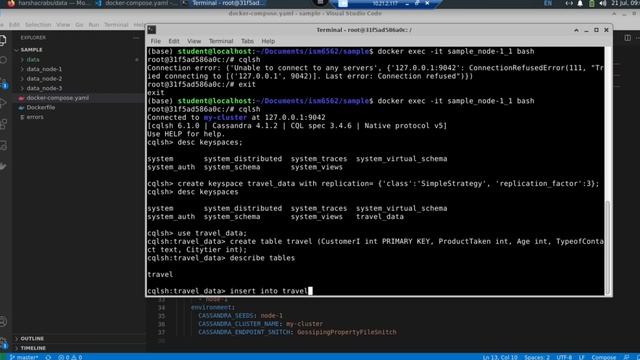640x360 pixels.
Task: Click the synchronize changes icon in the status bar
Action: click(48, 357)
